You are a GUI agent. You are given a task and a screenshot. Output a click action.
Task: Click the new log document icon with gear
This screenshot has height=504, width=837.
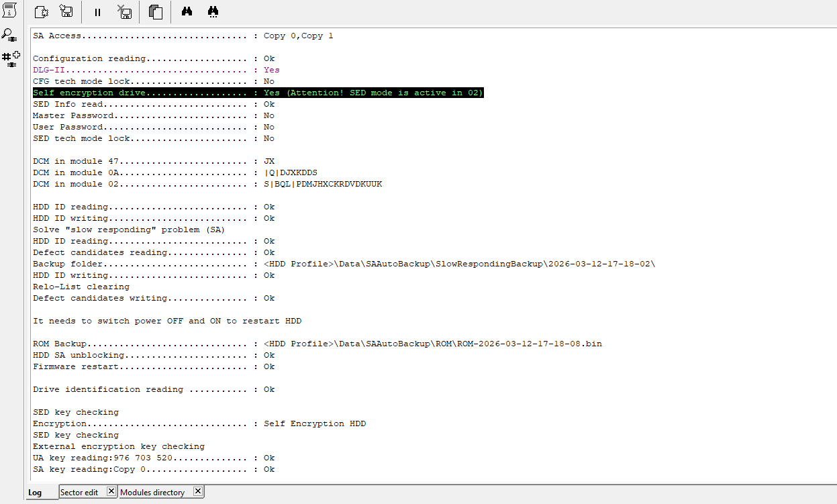click(41, 11)
